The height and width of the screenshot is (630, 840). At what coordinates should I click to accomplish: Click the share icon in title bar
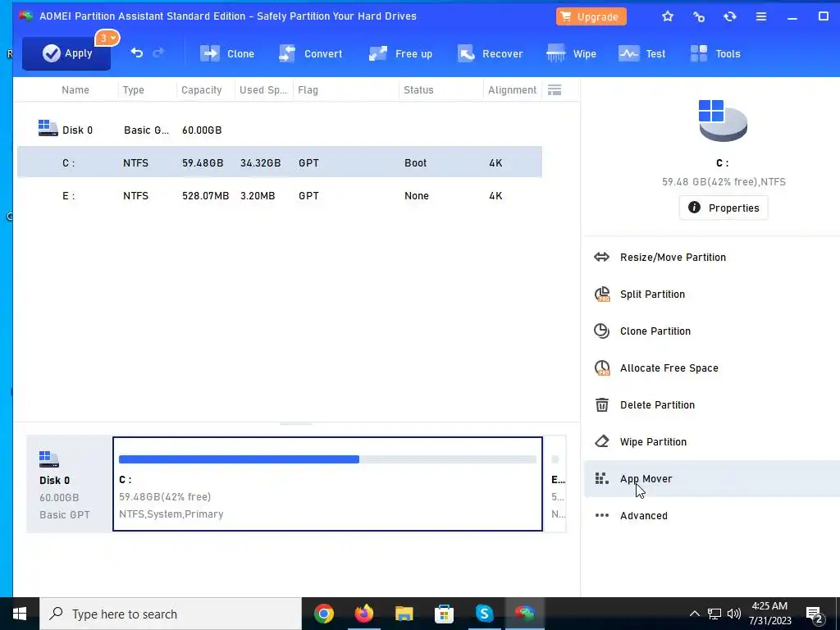(x=699, y=16)
